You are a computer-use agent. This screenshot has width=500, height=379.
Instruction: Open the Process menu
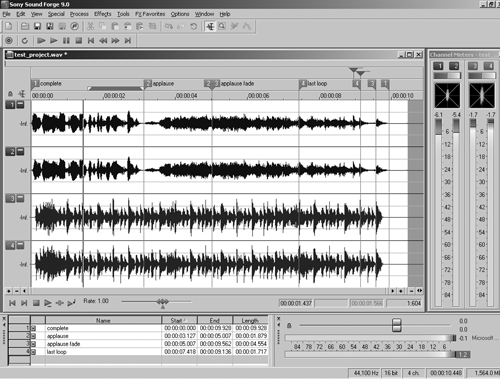click(x=79, y=14)
